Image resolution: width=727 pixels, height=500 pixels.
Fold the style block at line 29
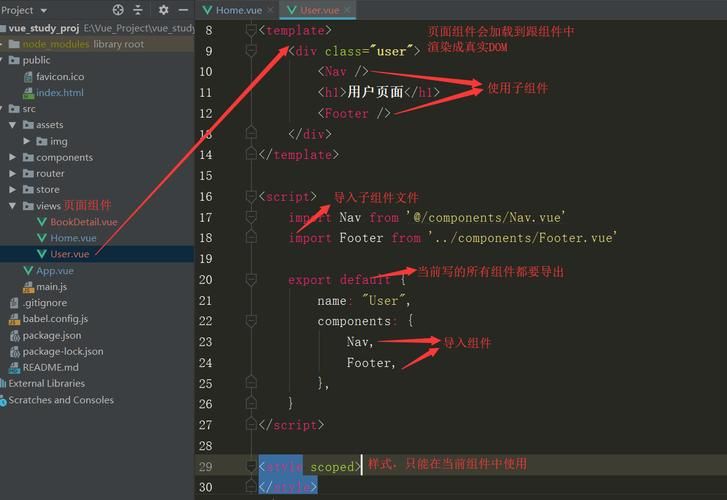click(x=251, y=467)
